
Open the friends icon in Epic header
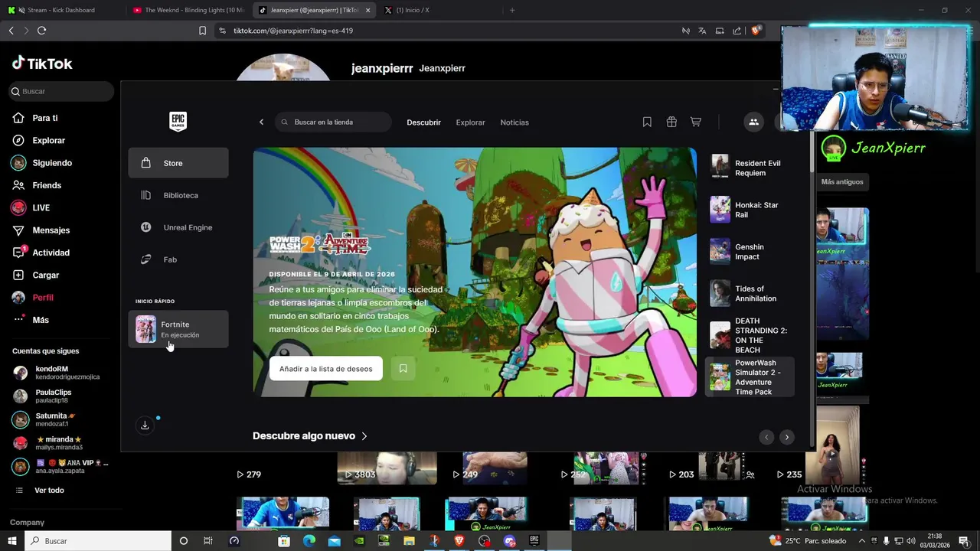pos(753,122)
